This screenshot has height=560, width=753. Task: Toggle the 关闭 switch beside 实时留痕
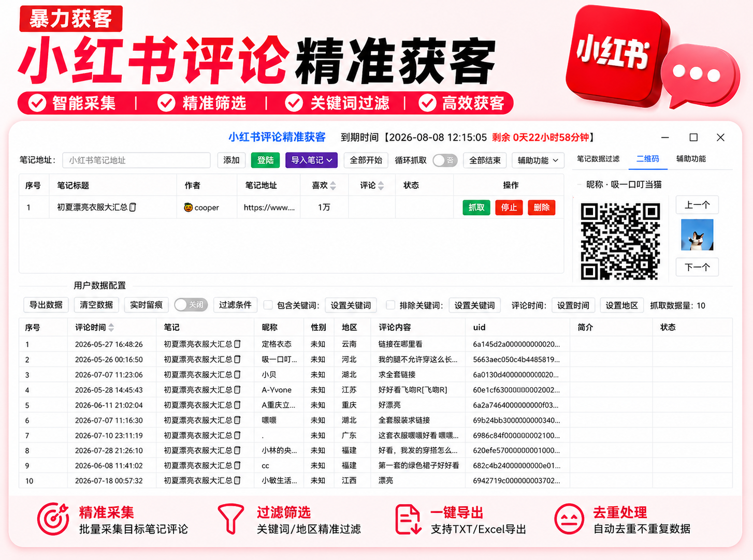(x=191, y=305)
